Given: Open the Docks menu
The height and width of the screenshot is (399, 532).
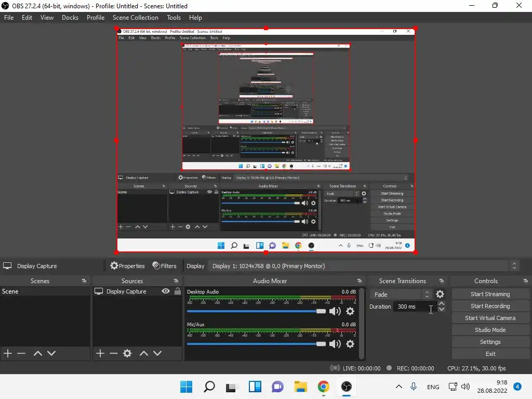Looking at the screenshot, I should [x=70, y=18].
